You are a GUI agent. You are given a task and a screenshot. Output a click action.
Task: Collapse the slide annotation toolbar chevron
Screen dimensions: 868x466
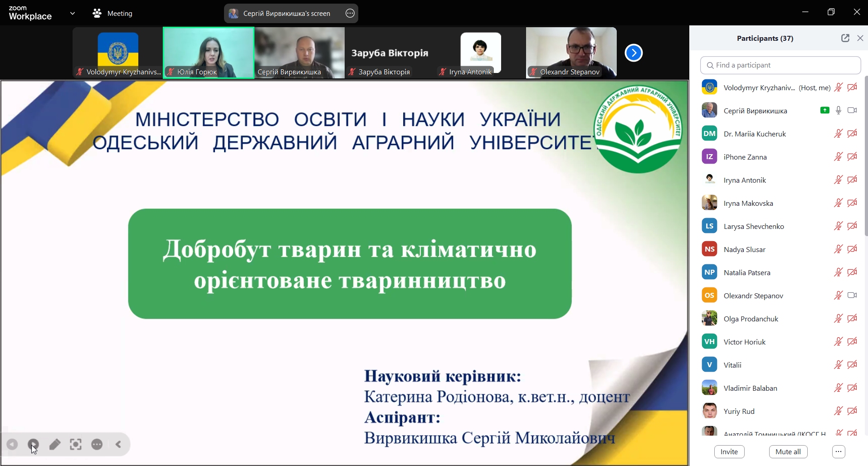coord(119,445)
